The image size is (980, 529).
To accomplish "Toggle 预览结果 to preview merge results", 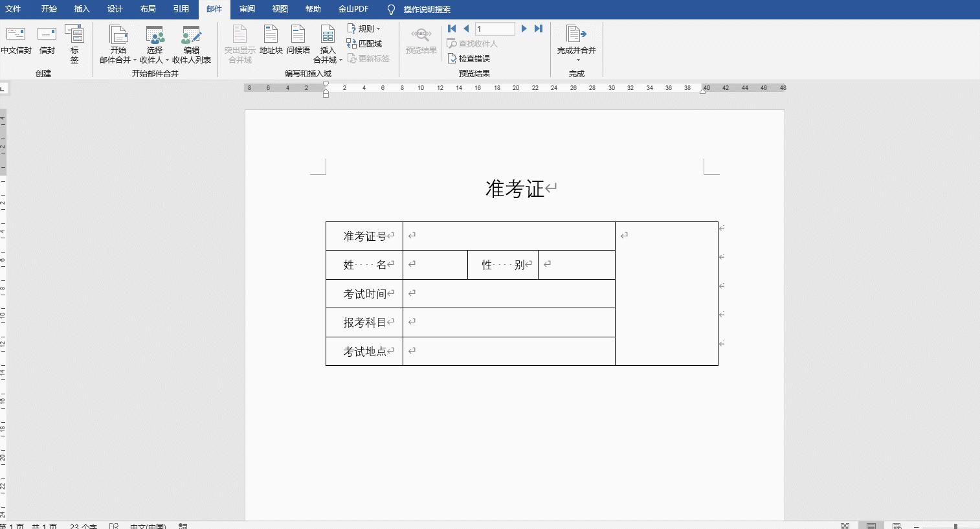I will tap(421, 42).
